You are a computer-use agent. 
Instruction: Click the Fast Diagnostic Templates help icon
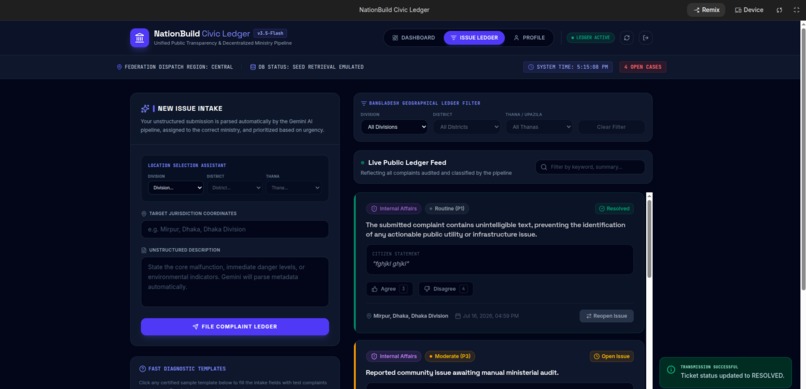pos(142,369)
